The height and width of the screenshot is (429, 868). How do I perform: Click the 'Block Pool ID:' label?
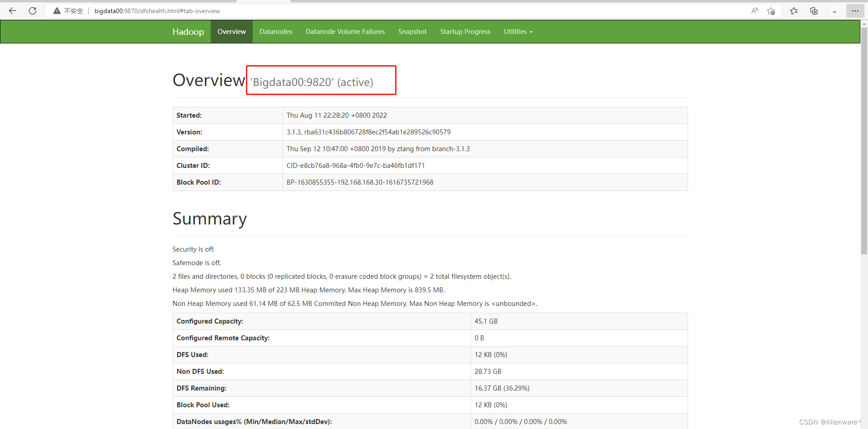coord(199,182)
